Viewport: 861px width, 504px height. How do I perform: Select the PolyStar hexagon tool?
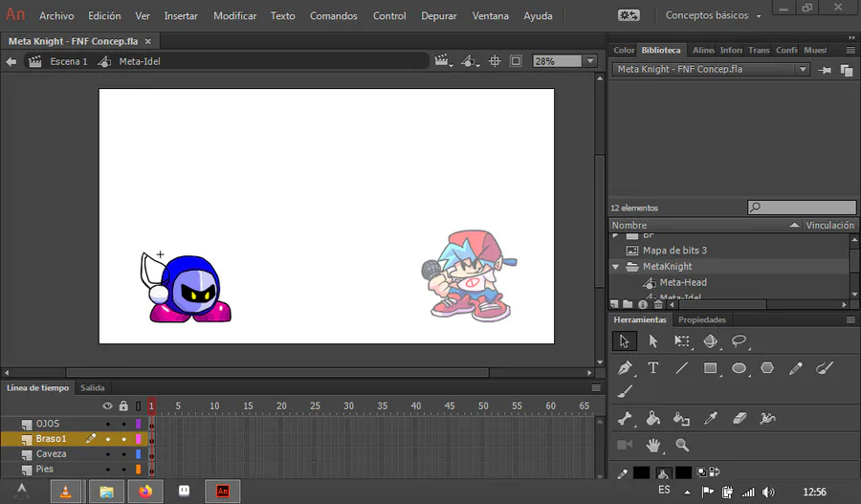767,368
